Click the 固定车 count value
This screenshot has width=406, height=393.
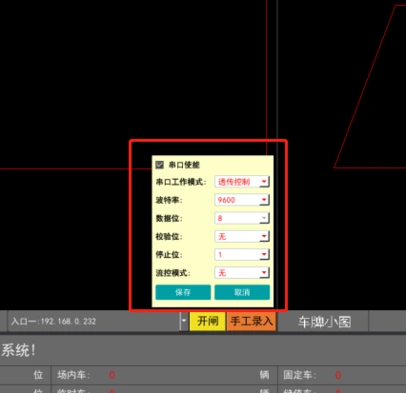[338, 375]
